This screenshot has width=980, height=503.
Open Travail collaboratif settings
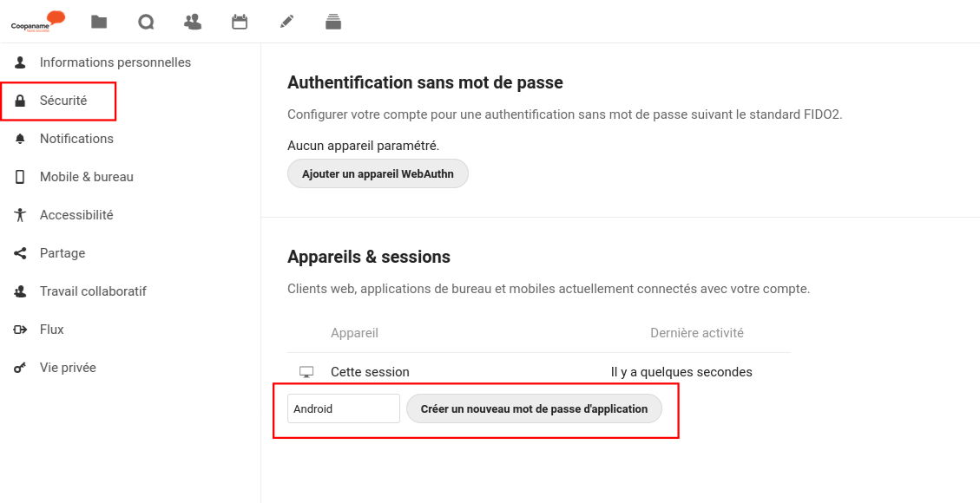tap(93, 291)
